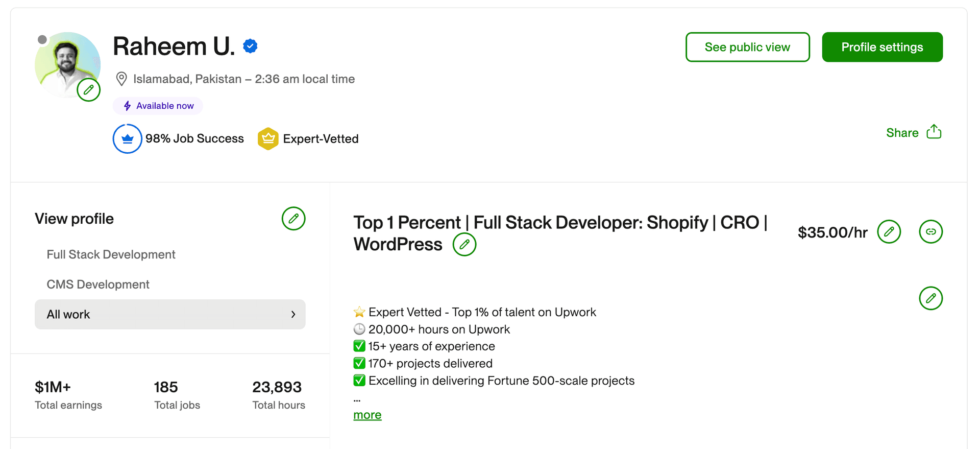The height and width of the screenshot is (449, 980).
Task: Edit the profile photo using pencil icon
Action: [89, 89]
